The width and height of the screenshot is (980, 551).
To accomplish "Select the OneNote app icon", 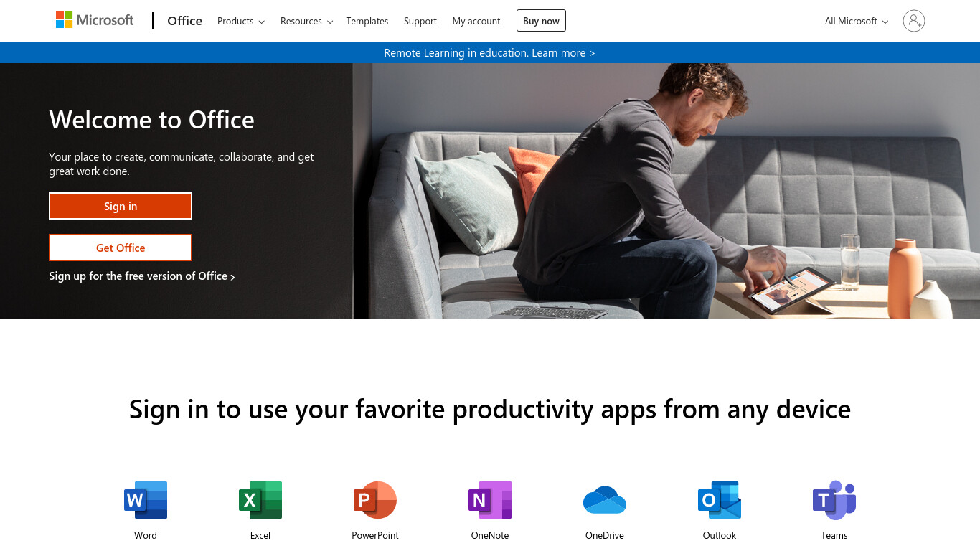I will click(490, 500).
